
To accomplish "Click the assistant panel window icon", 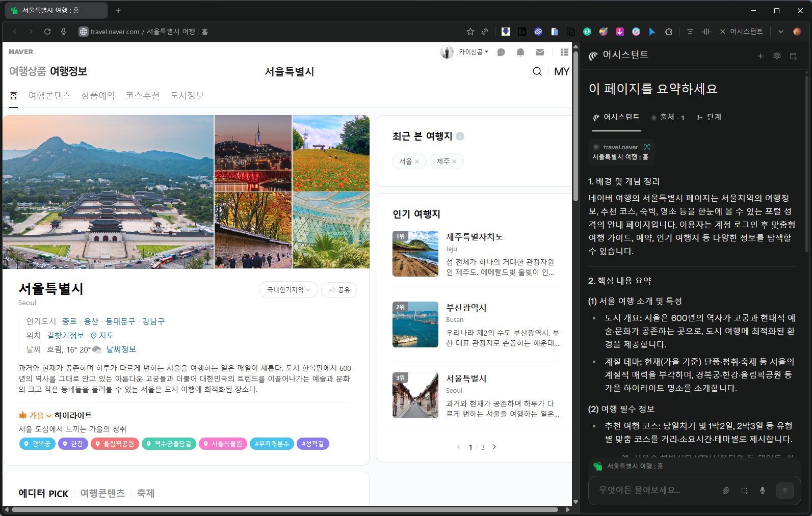I will 793,56.
